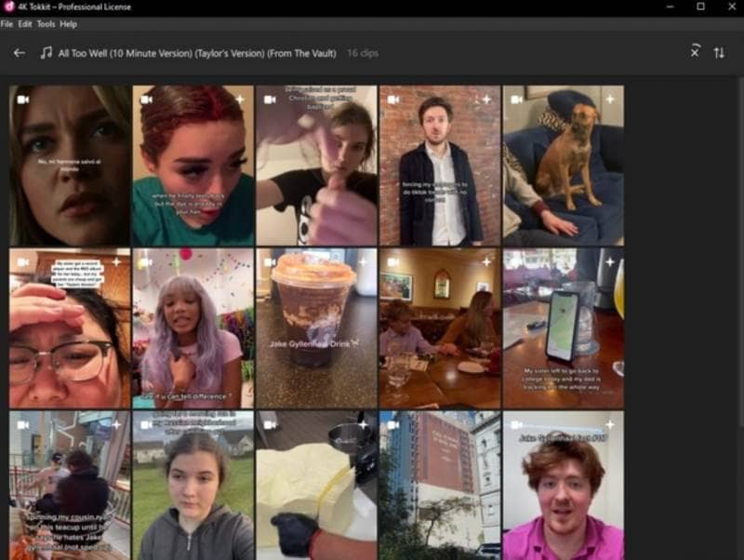The width and height of the screenshot is (744, 560).
Task: Click video camera icon on red-haired woman clip
Action: pos(147,100)
